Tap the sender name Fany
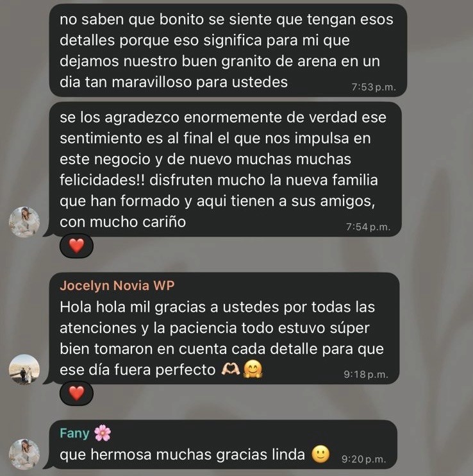This screenshot has width=473, height=476. (x=74, y=433)
